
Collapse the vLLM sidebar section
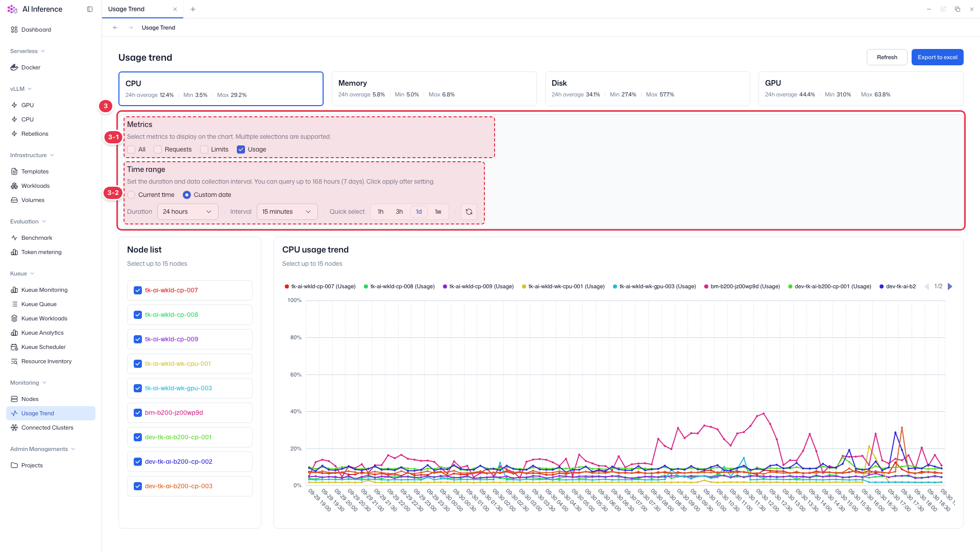(21, 89)
